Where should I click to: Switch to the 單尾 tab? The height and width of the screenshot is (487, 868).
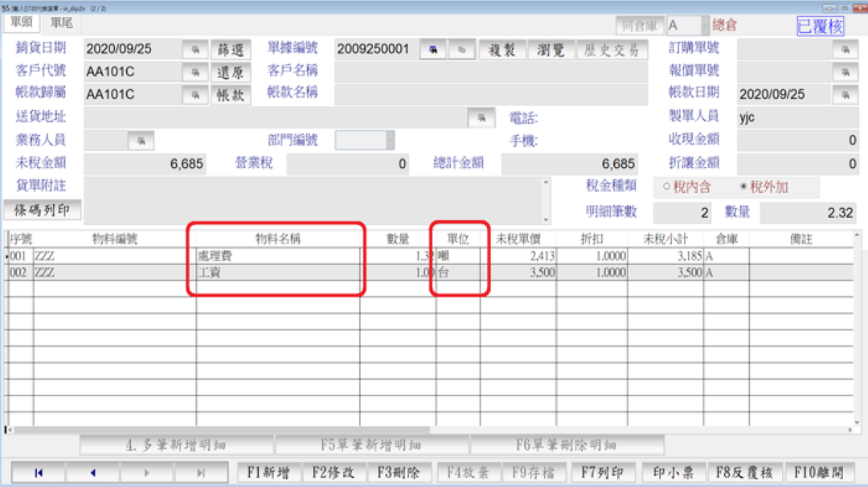click(61, 23)
